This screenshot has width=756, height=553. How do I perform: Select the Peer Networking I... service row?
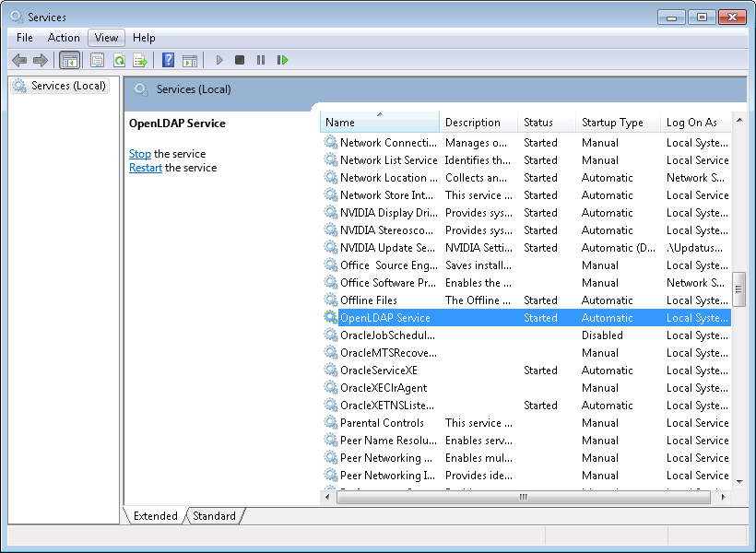(526, 475)
